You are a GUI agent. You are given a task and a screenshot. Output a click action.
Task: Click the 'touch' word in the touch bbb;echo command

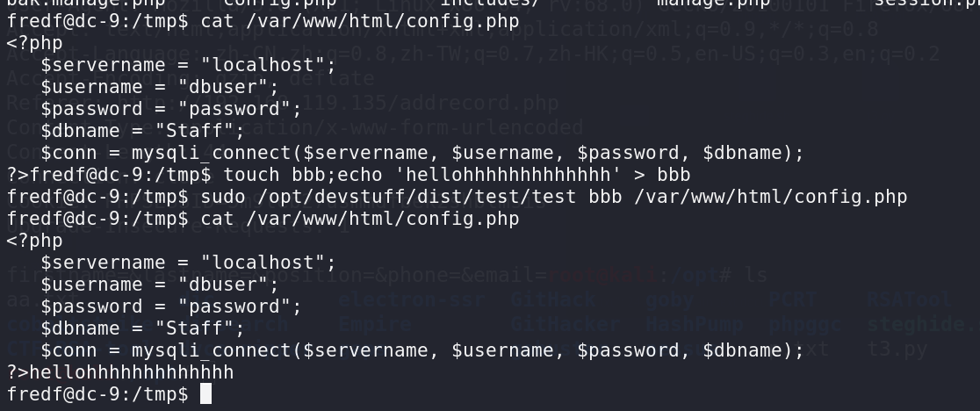252,175
